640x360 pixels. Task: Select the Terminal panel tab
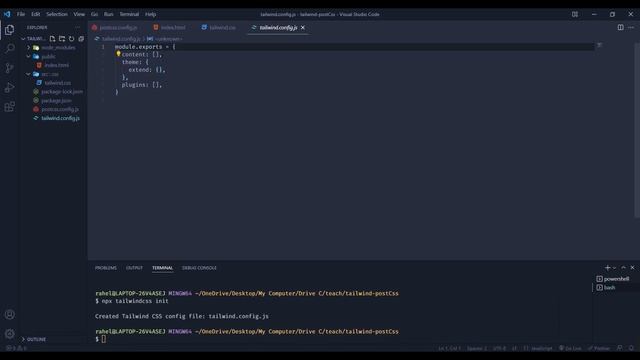[x=162, y=268]
